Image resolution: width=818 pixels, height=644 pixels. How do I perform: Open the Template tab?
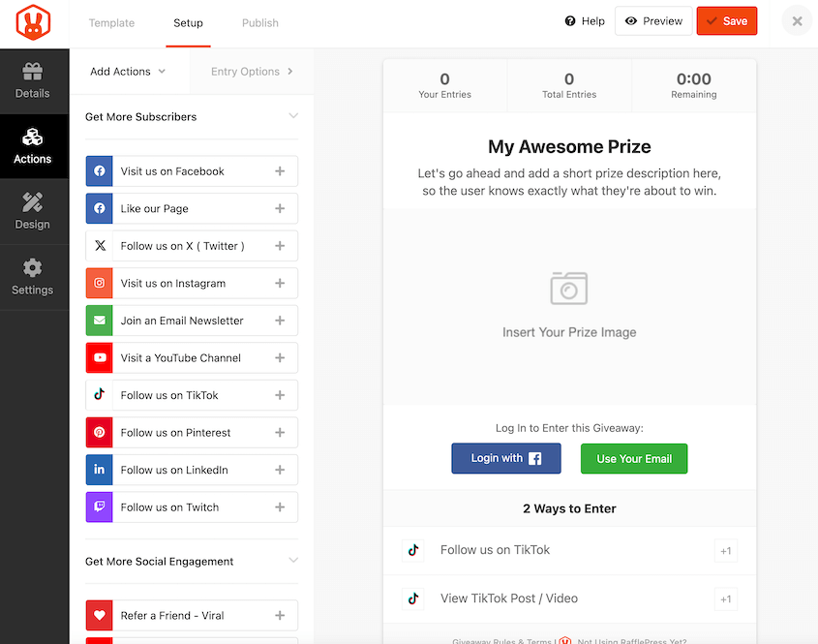pos(111,22)
